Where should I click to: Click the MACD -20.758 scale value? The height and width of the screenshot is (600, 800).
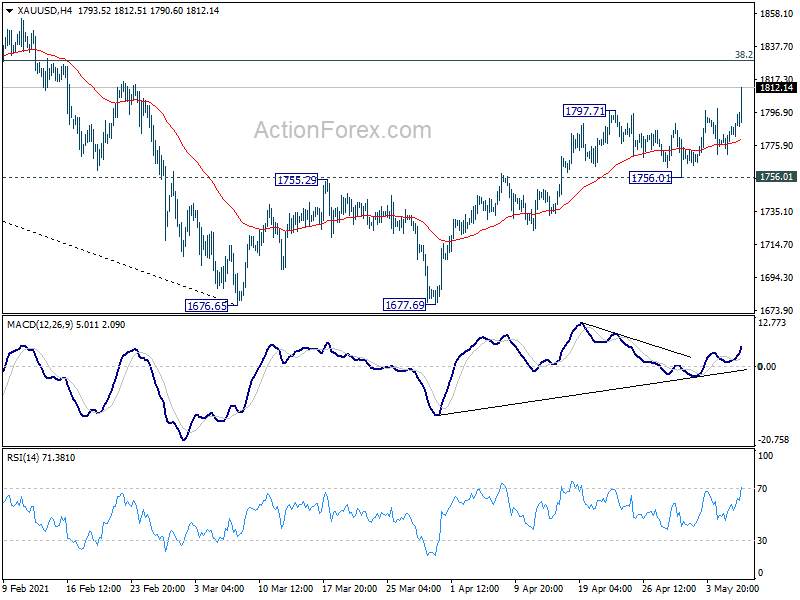[773, 439]
